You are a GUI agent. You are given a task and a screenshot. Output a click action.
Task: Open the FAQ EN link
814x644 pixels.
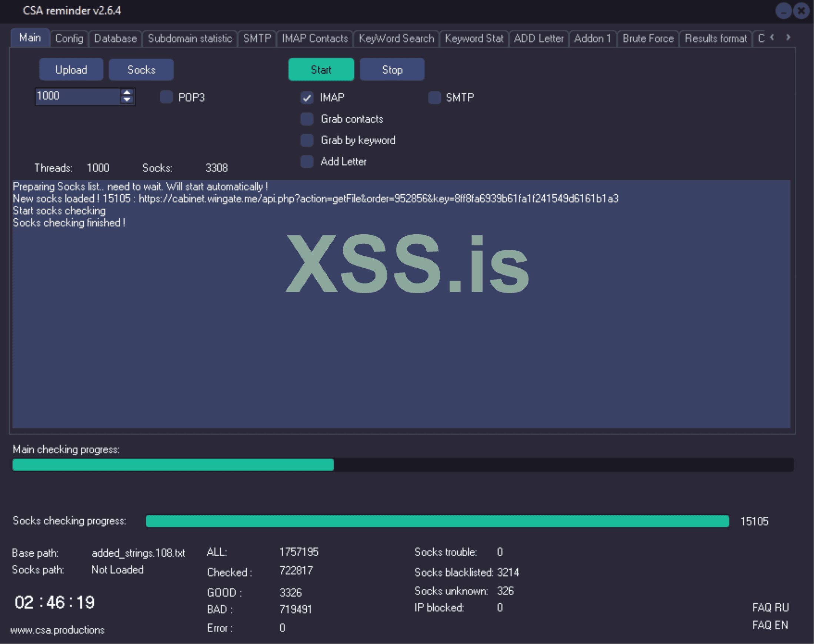tap(770, 625)
